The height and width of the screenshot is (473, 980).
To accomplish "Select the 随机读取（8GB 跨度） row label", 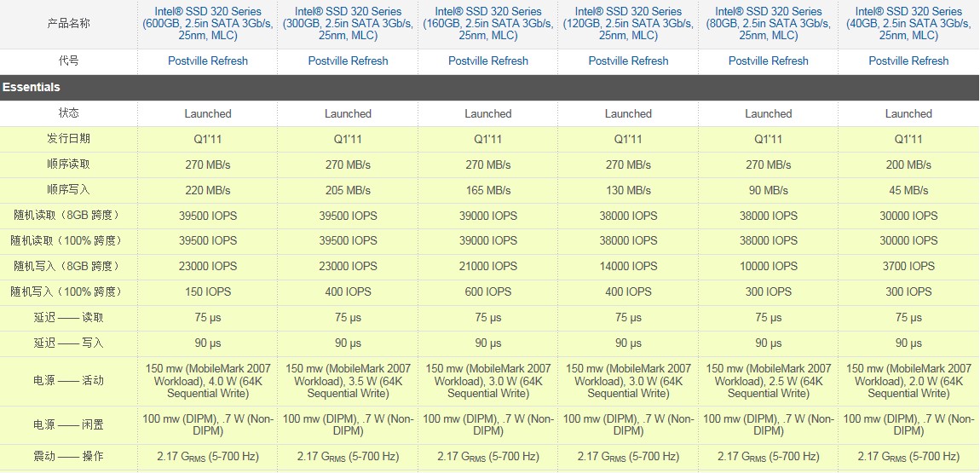I will [x=66, y=216].
